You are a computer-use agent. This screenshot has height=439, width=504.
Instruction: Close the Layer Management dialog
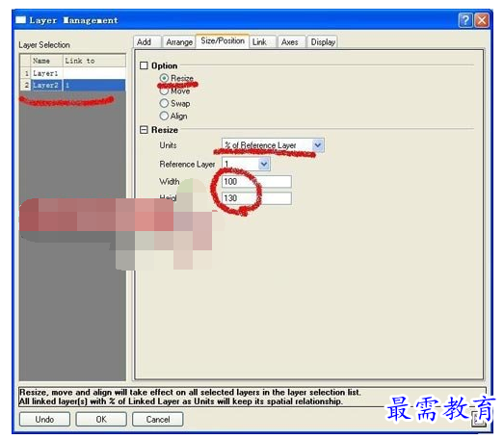point(482,20)
